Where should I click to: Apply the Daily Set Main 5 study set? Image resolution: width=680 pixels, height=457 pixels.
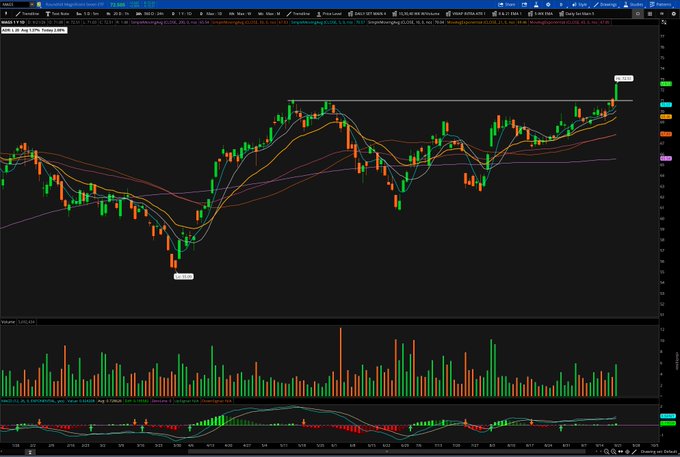click(x=576, y=13)
